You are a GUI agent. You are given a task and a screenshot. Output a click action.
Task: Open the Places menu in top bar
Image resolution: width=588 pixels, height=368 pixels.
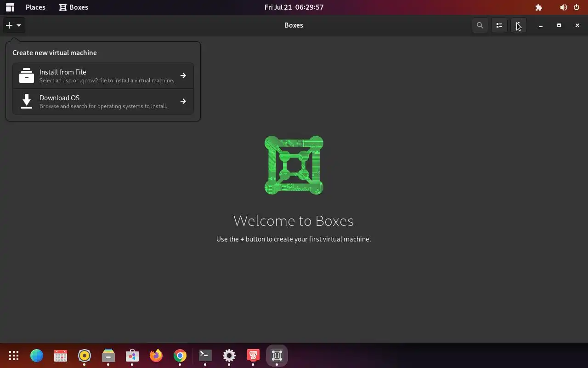click(x=35, y=7)
